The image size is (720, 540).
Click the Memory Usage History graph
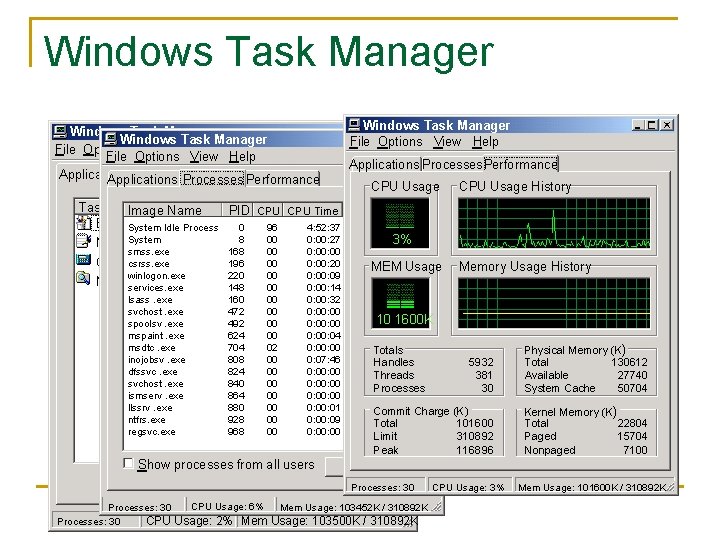[x=554, y=303]
